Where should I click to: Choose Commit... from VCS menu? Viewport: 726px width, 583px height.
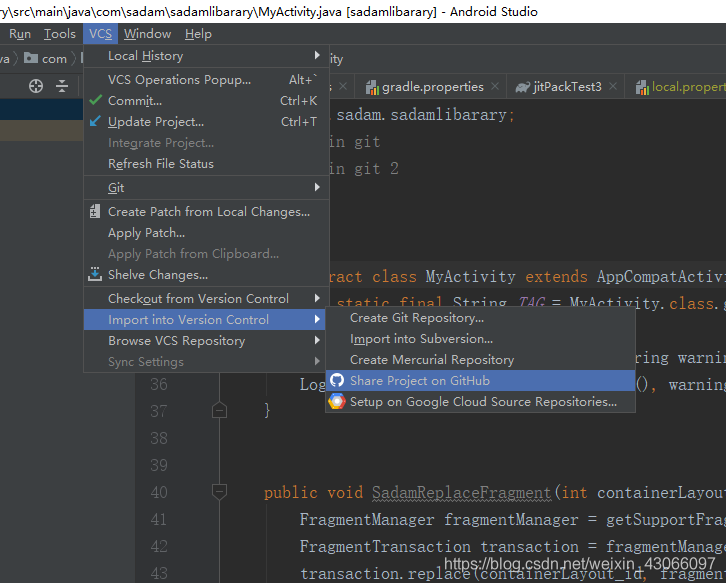tap(206, 100)
